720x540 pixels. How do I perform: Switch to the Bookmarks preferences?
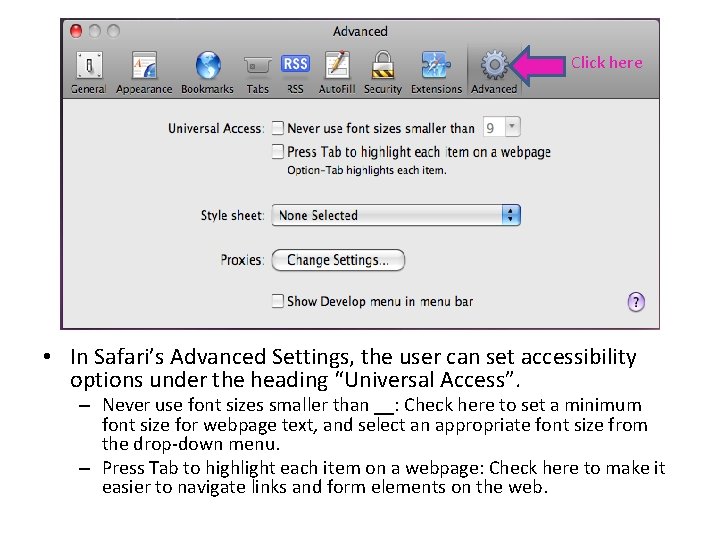point(208,73)
